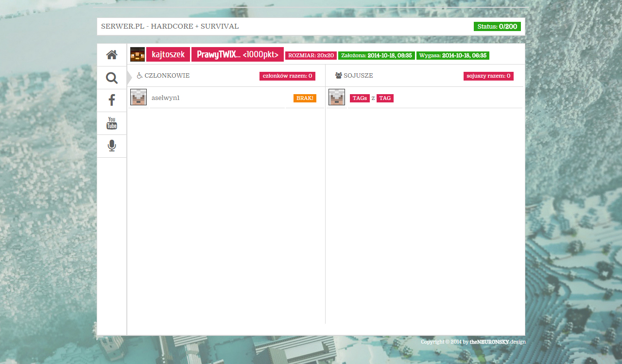Open the Facebook sidebar icon
Screen dimensions: 622x364
tap(112, 100)
